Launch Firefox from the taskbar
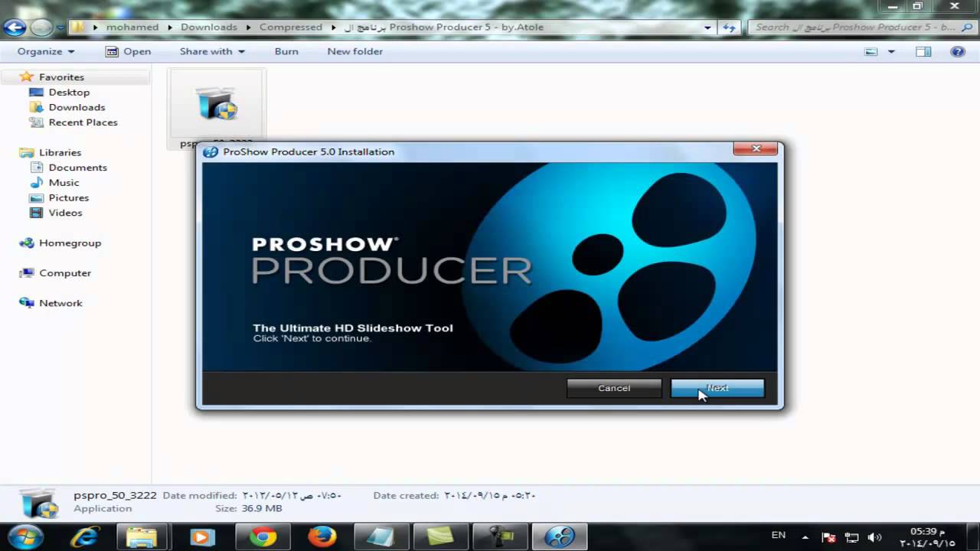This screenshot has width=980, height=551. click(322, 537)
